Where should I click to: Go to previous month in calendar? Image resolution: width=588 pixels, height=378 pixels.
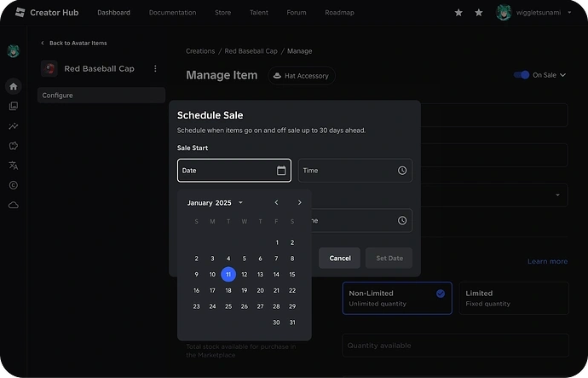click(x=276, y=203)
